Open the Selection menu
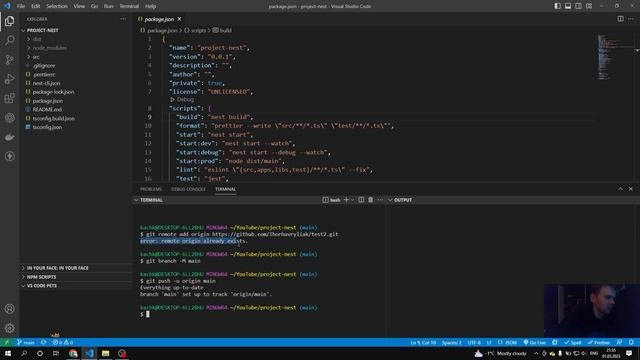 [x=57, y=6]
